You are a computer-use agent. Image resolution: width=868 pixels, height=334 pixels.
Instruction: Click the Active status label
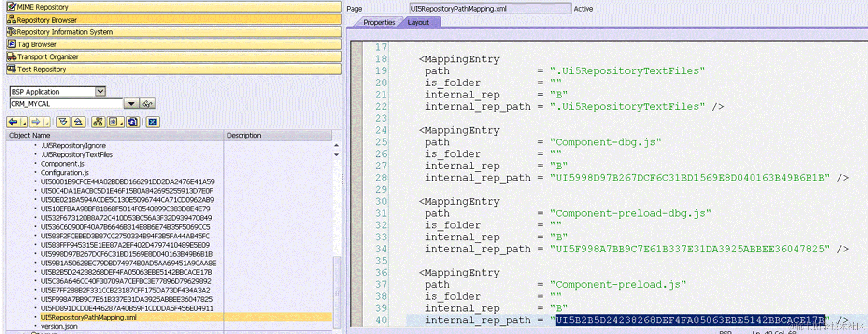click(x=583, y=9)
